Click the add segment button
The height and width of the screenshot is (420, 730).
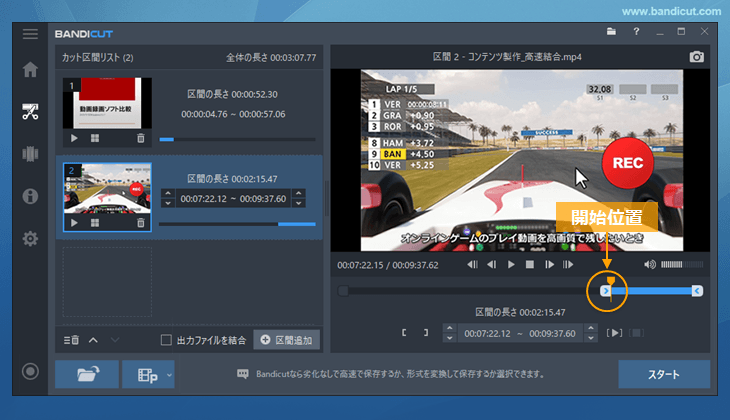(287, 340)
